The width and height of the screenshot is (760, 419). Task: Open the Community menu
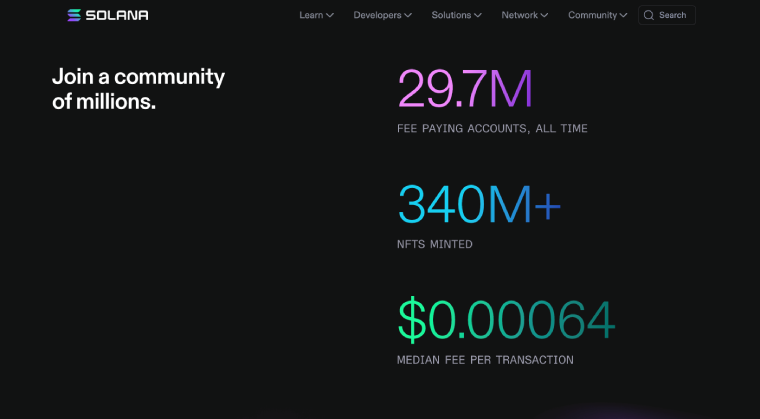[x=598, y=15]
